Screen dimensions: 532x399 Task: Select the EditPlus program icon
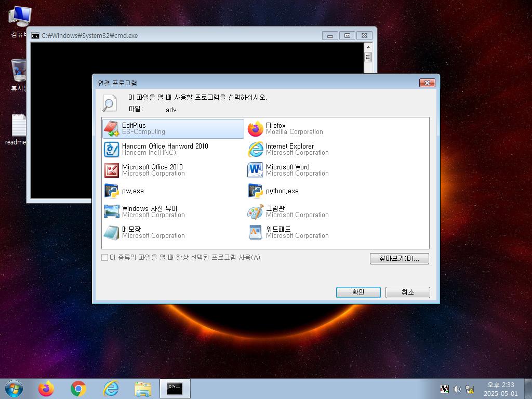(x=111, y=129)
